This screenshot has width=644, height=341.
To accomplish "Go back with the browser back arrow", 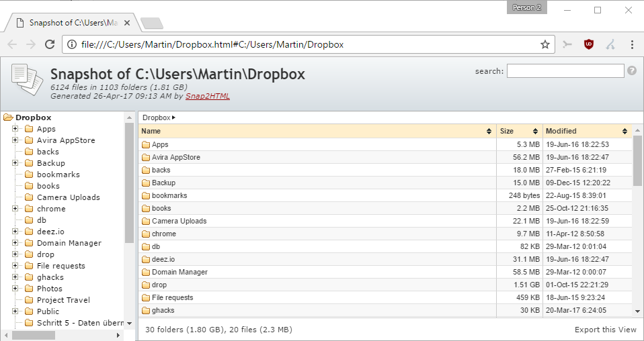I will [x=12, y=44].
